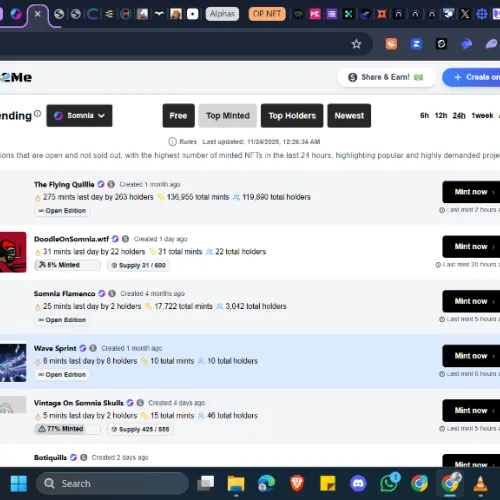The height and width of the screenshot is (500, 500).
Task: Click the orange extension icon in toolbar
Action: [391, 44]
